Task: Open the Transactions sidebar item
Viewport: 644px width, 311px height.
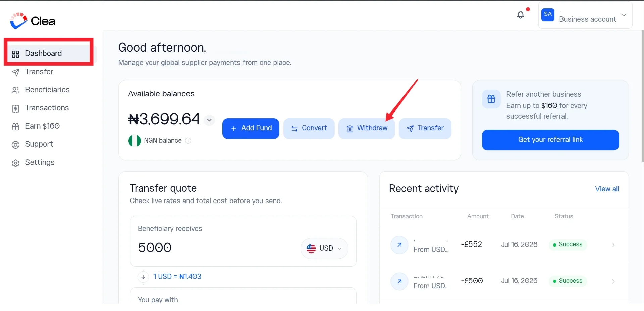Action: coord(40,108)
